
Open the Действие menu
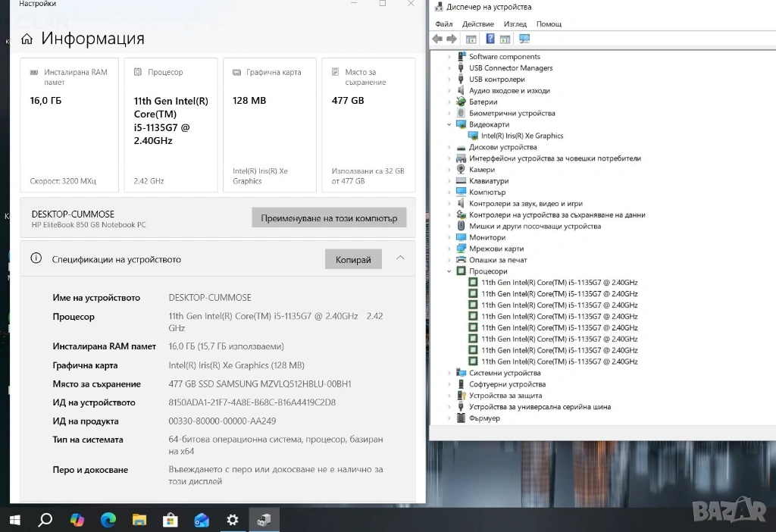(x=477, y=24)
